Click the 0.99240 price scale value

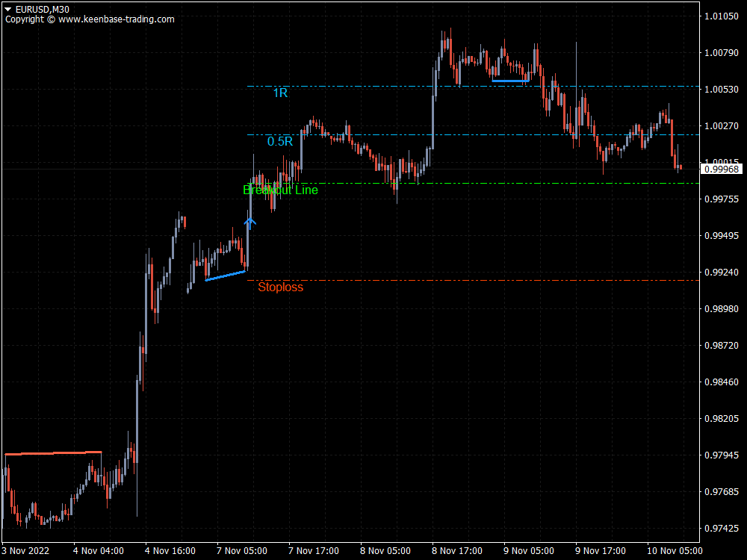coord(722,273)
